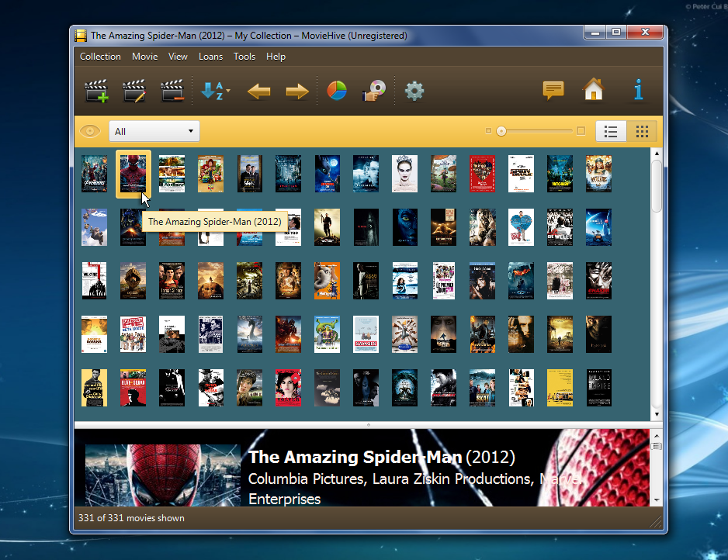Open the Loans menu
The image size is (728, 560).
pyautogui.click(x=211, y=57)
